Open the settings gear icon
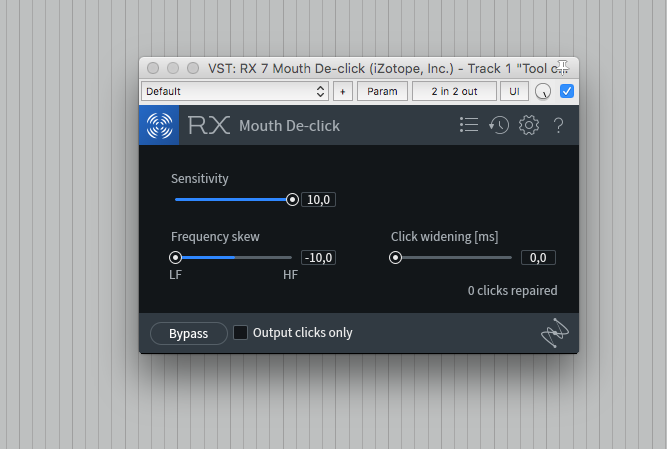This screenshot has height=449, width=667. tap(529, 125)
